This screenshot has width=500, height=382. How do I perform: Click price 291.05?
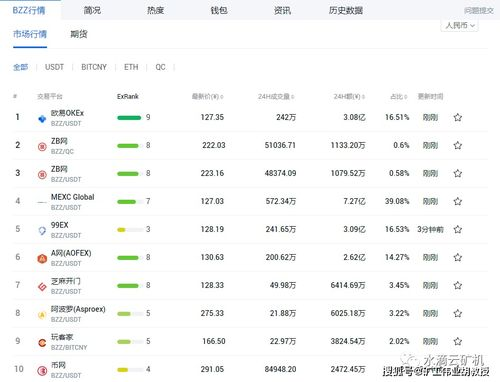pyautogui.click(x=212, y=369)
